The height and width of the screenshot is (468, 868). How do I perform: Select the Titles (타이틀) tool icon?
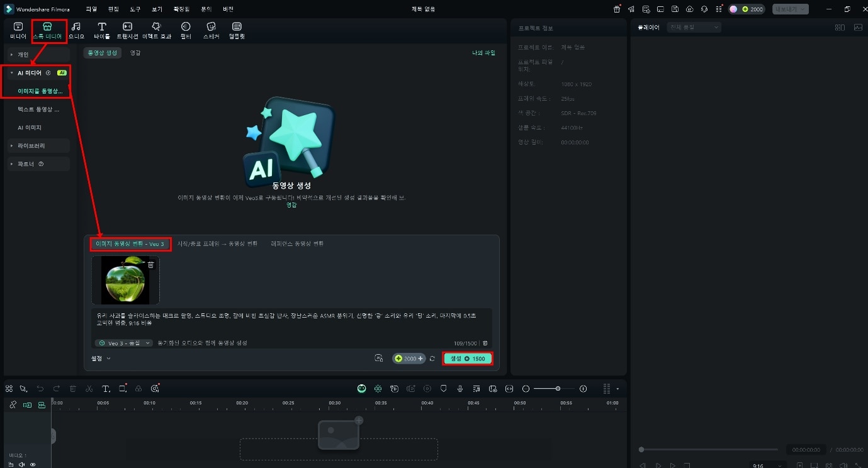[x=101, y=30]
